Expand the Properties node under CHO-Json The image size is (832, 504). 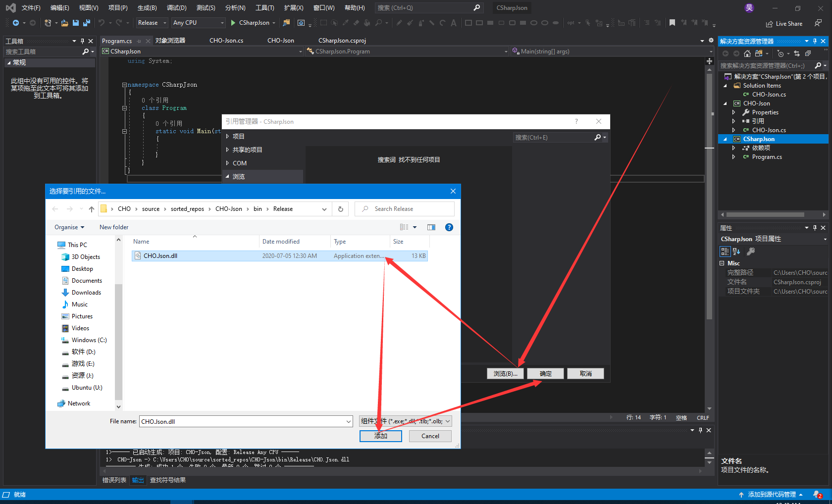[733, 112]
